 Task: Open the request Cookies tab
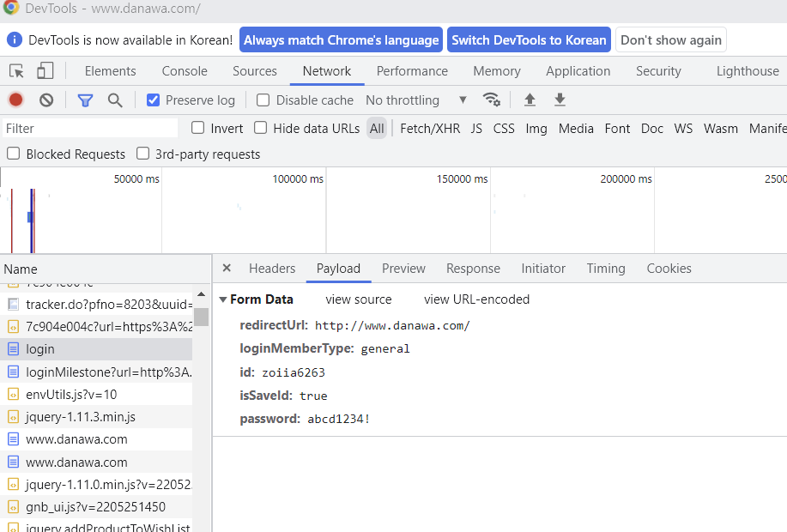coord(669,269)
